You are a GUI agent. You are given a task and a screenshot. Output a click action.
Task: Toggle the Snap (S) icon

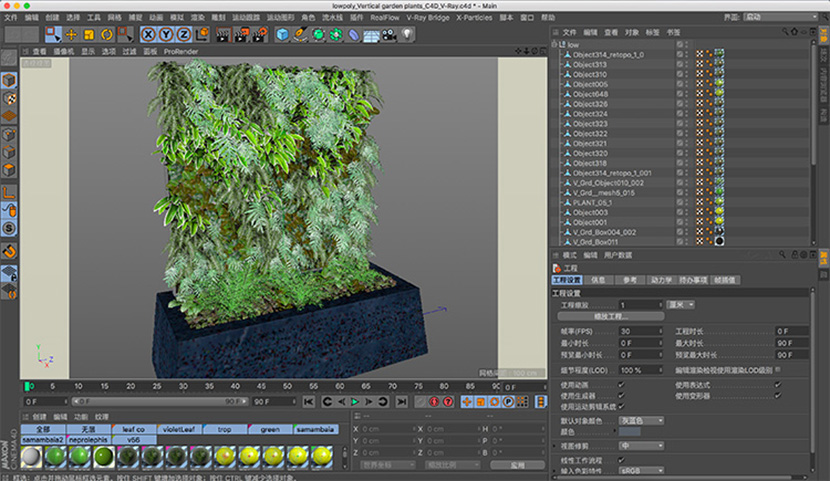point(9,229)
